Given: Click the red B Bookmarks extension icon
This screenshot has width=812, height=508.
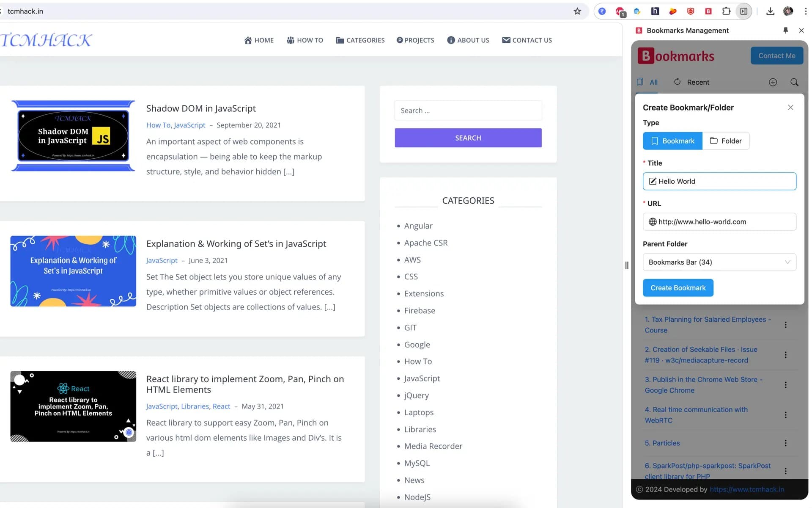Looking at the screenshot, I should (708, 11).
